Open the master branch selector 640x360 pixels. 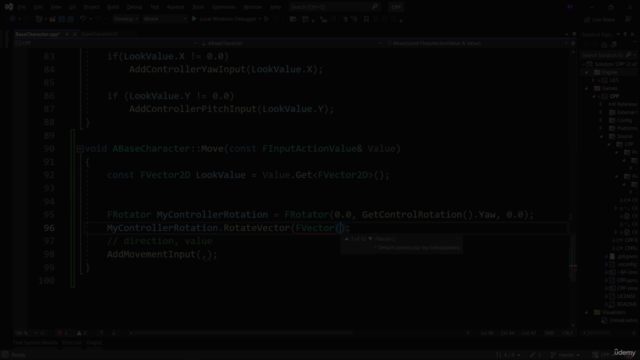565,355
